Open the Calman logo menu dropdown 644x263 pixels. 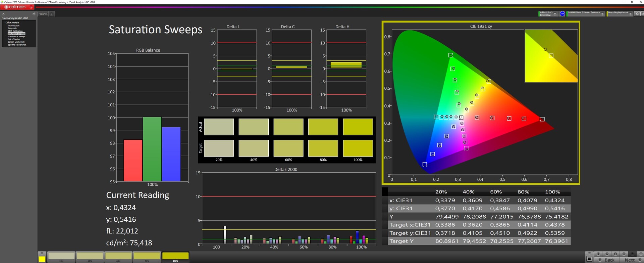tap(32, 7)
